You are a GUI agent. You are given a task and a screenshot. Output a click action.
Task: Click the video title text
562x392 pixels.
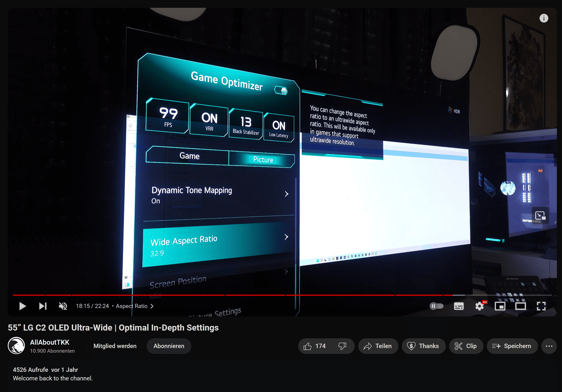click(113, 327)
